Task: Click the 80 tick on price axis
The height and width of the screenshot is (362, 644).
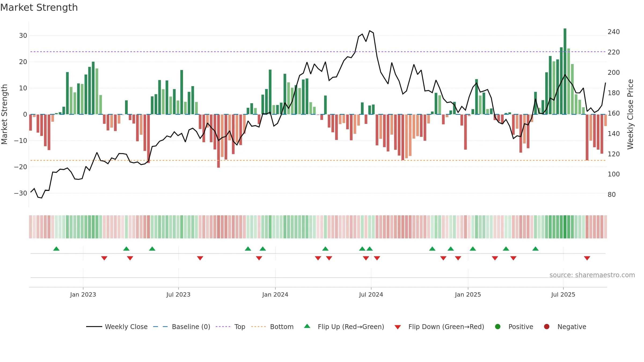Action: [x=612, y=195]
